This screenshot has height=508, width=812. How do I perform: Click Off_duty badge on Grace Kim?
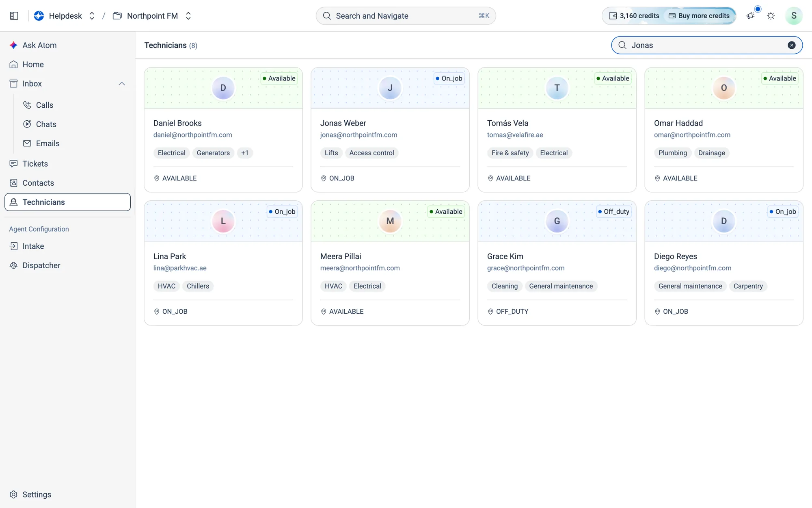pyautogui.click(x=613, y=211)
